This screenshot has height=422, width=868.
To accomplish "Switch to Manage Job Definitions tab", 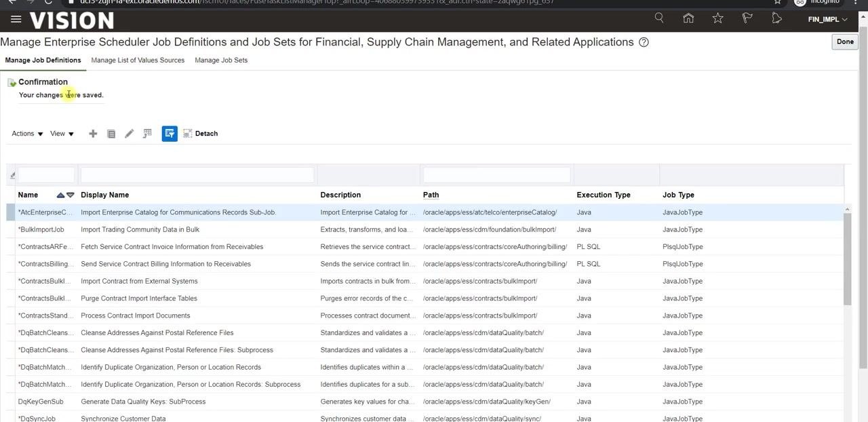I will (43, 60).
